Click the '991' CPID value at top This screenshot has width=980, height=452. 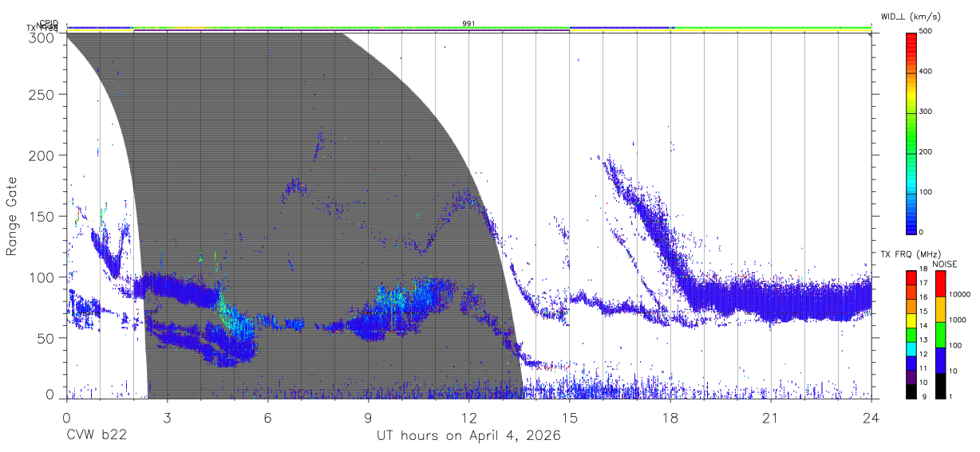469,23
